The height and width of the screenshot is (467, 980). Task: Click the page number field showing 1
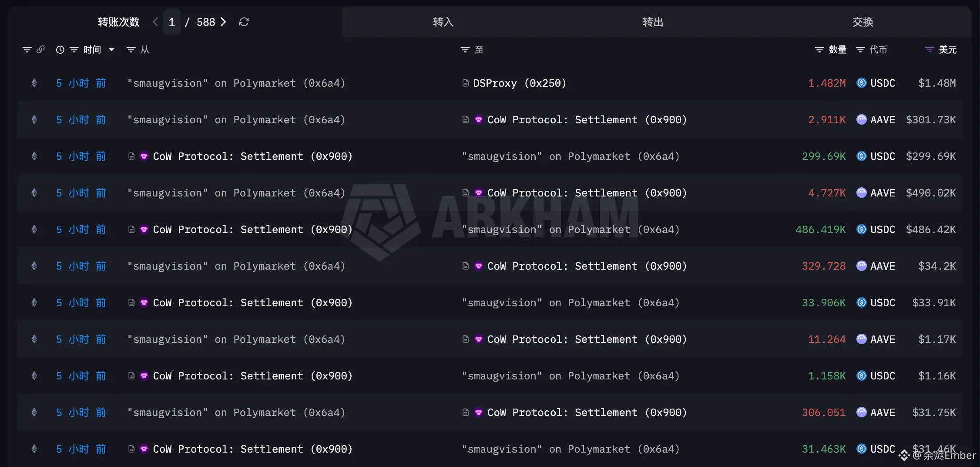pyautogui.click(x=172, y=22)
